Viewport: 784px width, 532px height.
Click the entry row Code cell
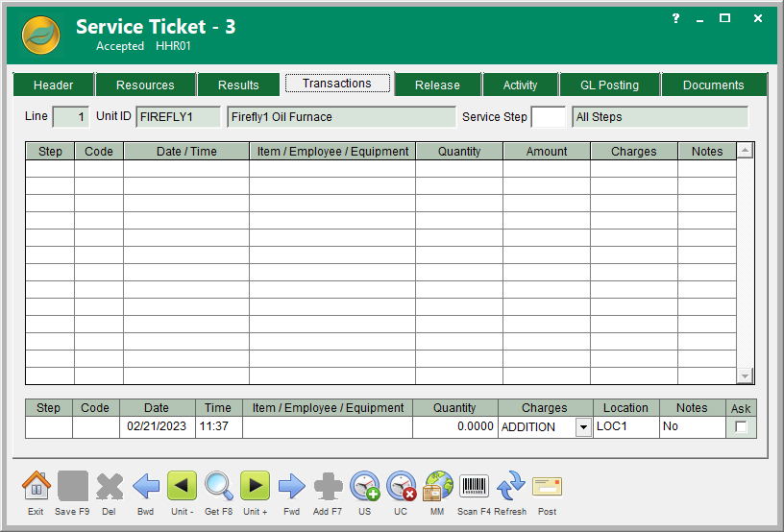point(96,427)
